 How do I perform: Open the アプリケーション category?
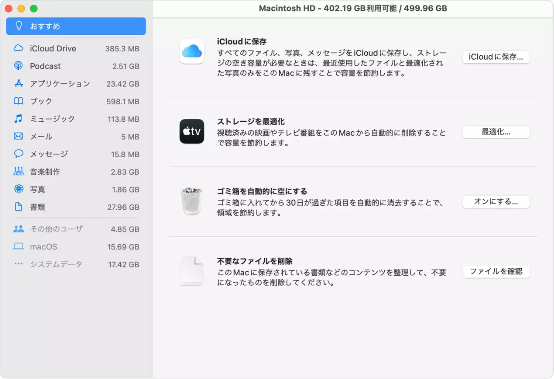[x=76, y=84]
